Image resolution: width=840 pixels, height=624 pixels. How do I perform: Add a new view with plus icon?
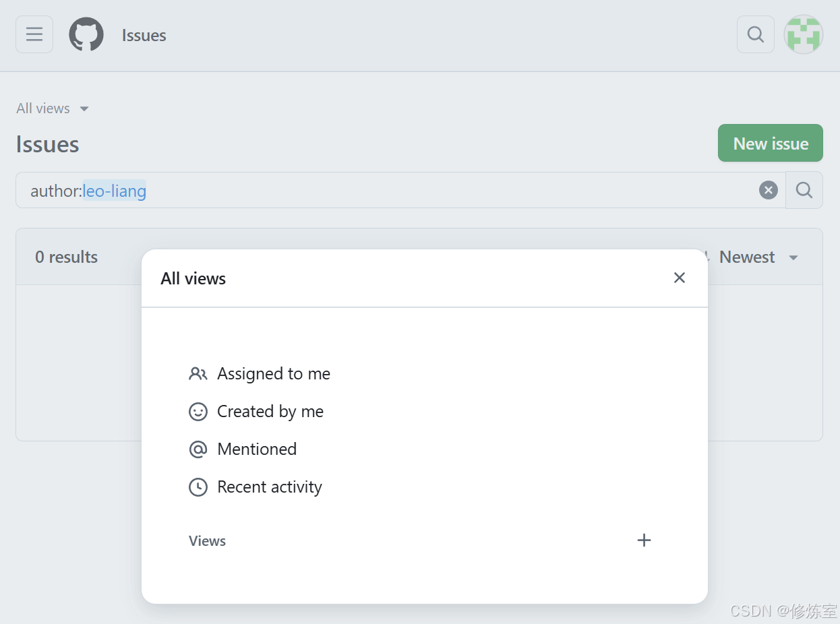(644, 540)
